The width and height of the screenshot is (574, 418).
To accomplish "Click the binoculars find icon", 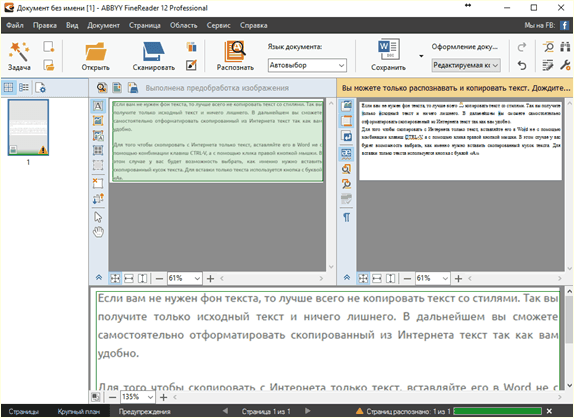I will pos(565,47).
